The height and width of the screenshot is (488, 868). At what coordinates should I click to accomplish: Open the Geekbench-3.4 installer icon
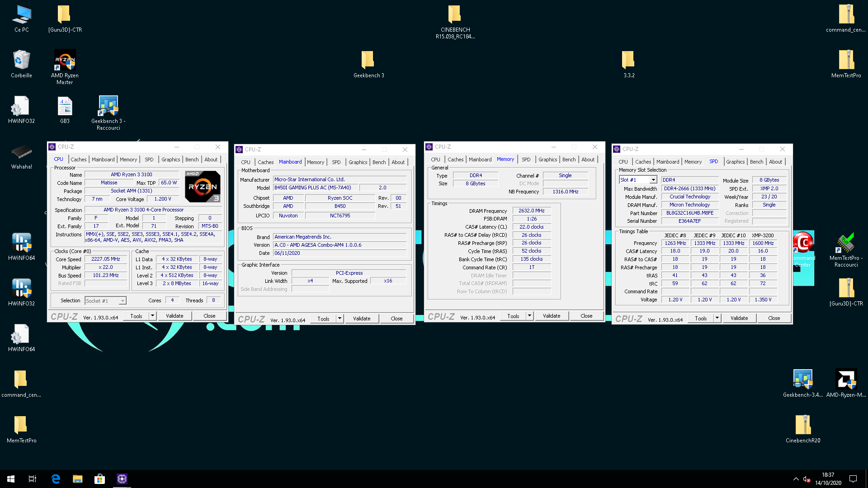(x=803, y=384)
